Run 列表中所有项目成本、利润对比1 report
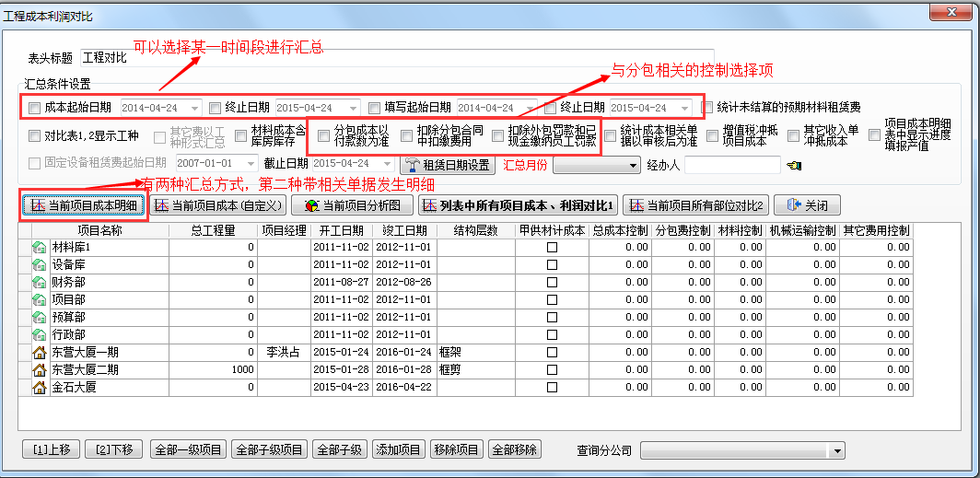Screen dimensions: 980x478 (x=519, y=205)
